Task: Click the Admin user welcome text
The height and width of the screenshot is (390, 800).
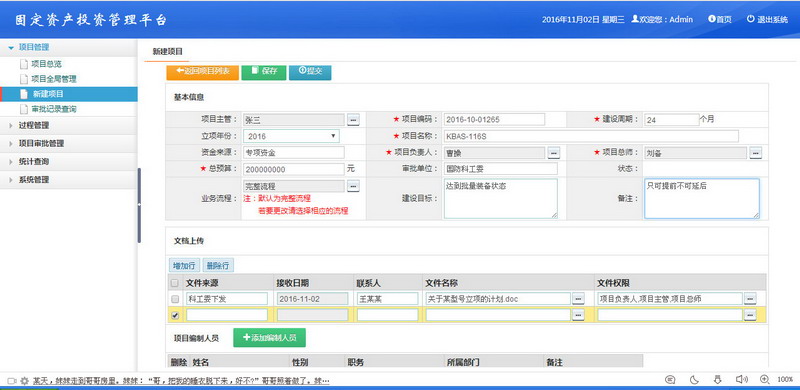Action: click(x=662, y=19)
